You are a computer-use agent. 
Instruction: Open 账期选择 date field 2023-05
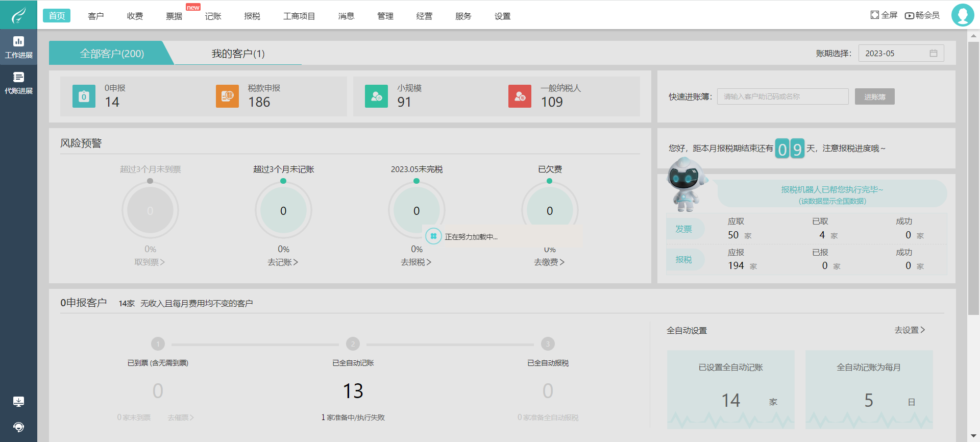click(x=901, y=53)
